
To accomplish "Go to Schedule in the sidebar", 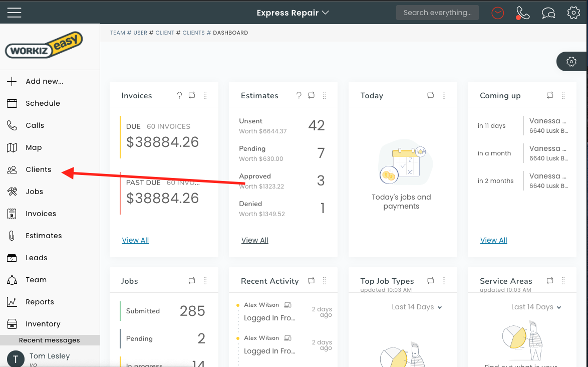I will [x=43, y=103].
